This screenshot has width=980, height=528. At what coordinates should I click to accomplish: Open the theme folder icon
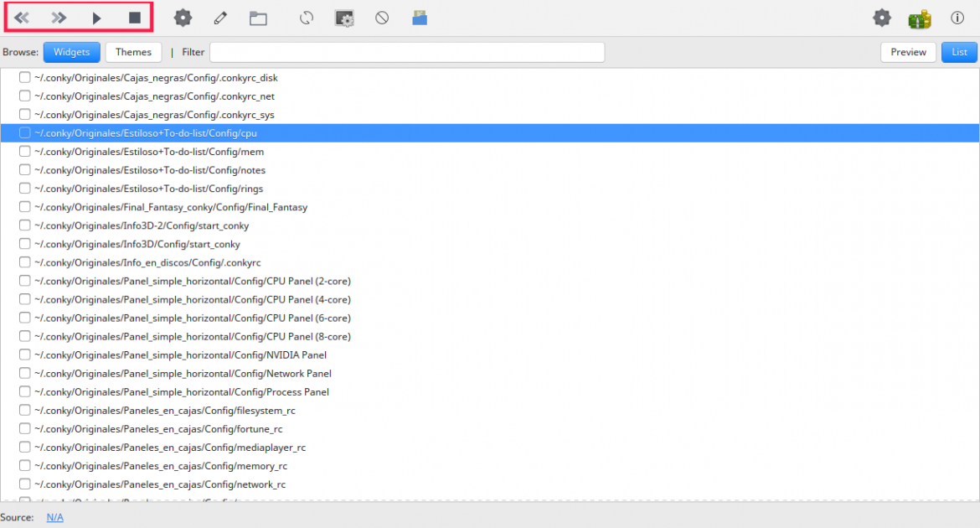coord(258,18)
